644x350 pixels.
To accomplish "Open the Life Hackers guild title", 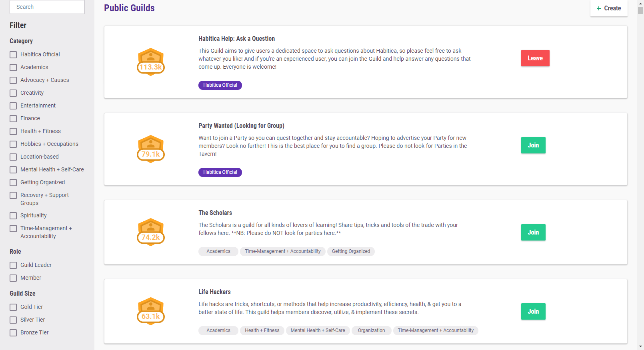I will pyautogui.click(x=214, y=292).
